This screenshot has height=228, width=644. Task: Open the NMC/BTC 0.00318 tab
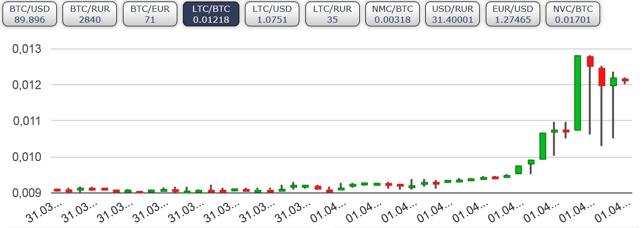point(392,14)
